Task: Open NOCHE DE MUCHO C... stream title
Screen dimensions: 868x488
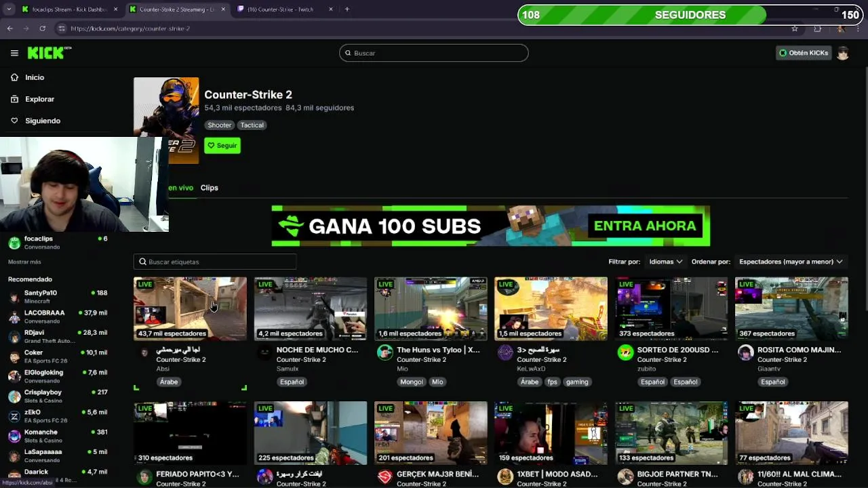Action: coord(317,350)
